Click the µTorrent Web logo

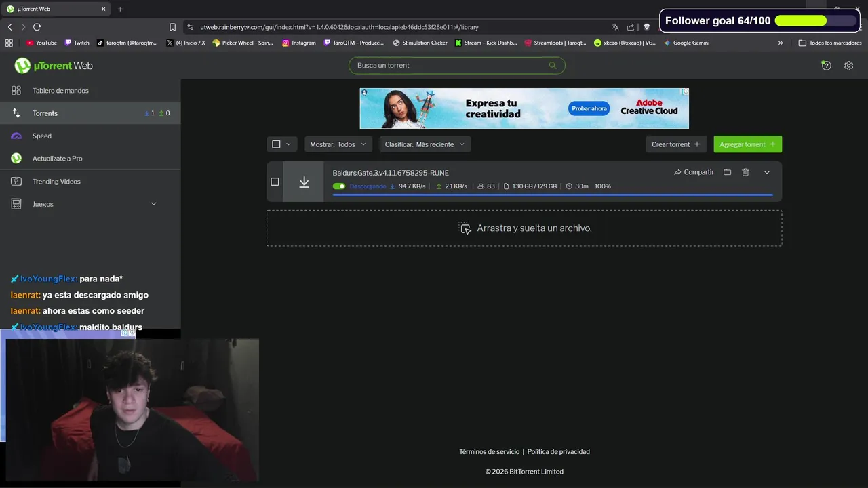(x=54, y=66)
